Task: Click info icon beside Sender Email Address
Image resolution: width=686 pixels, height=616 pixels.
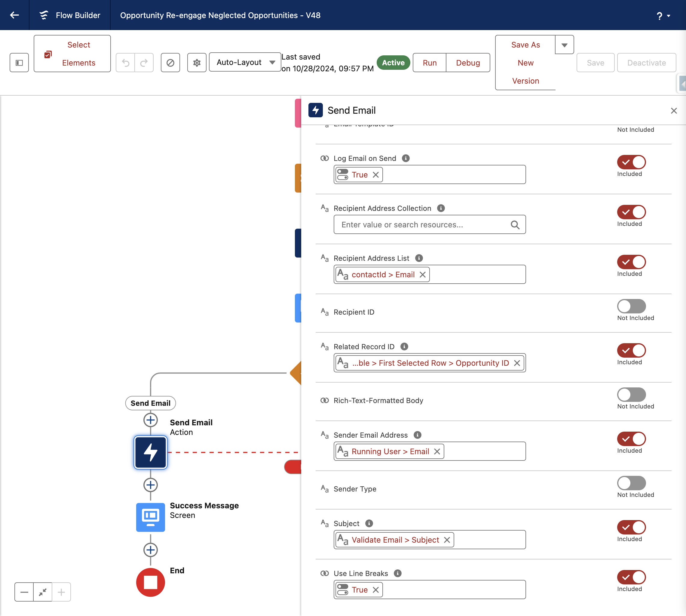Action: 418,435
